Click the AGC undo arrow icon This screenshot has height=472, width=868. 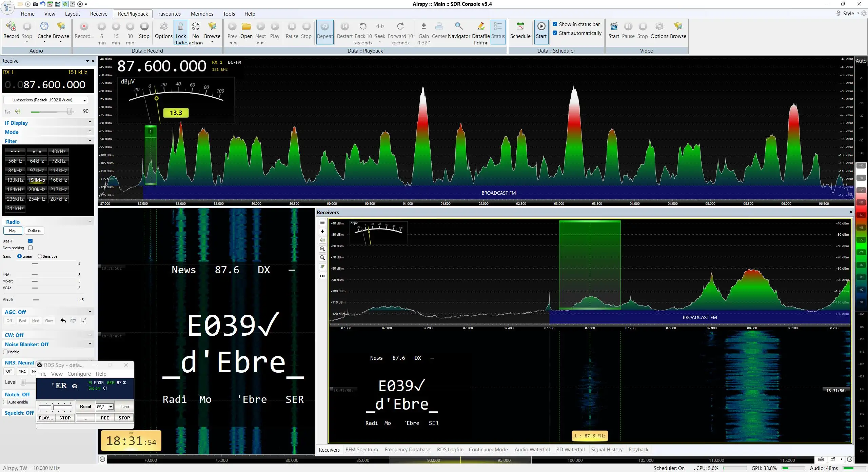coord(63,321)
